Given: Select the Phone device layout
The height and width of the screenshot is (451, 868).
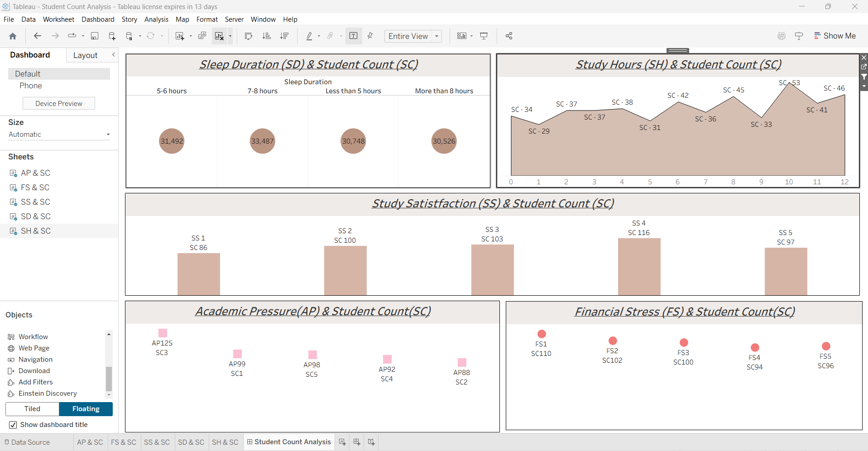Looking at the screenshot, I should point(30,86).
